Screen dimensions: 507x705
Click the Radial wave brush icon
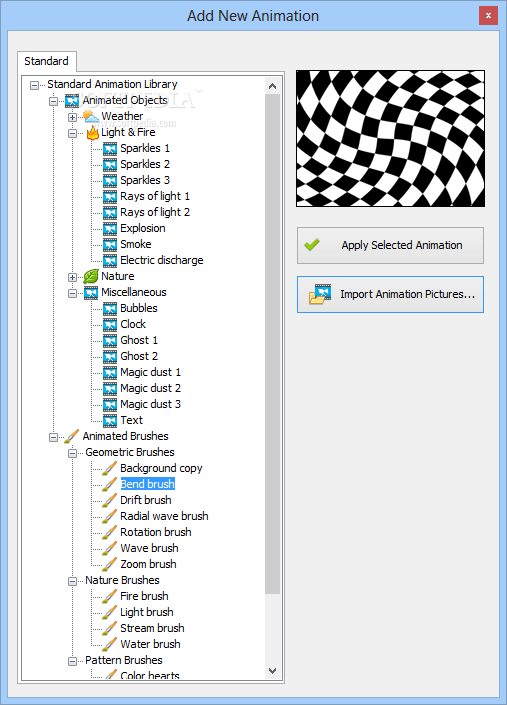pyautogui.click(x=110, y=516)
